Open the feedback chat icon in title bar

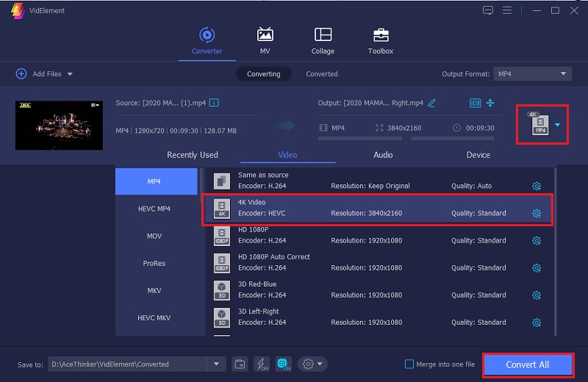coord(488,10)
